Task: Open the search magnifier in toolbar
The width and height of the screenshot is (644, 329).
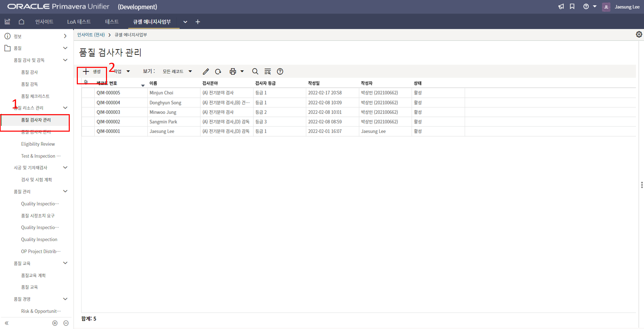Action: [255, 72]
